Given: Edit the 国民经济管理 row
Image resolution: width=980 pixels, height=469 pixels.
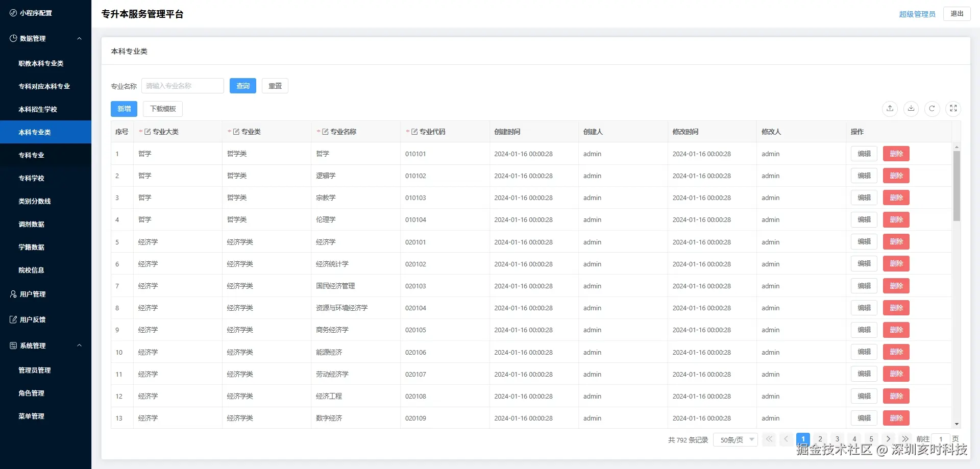Looking at the screenshot, I should tap(864, 286).
